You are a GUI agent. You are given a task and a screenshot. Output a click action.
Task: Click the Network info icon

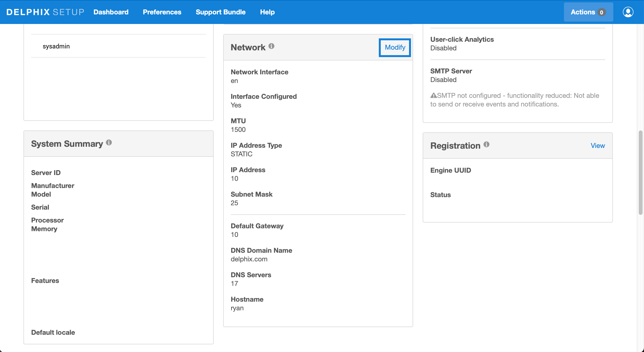click(271, 46)
